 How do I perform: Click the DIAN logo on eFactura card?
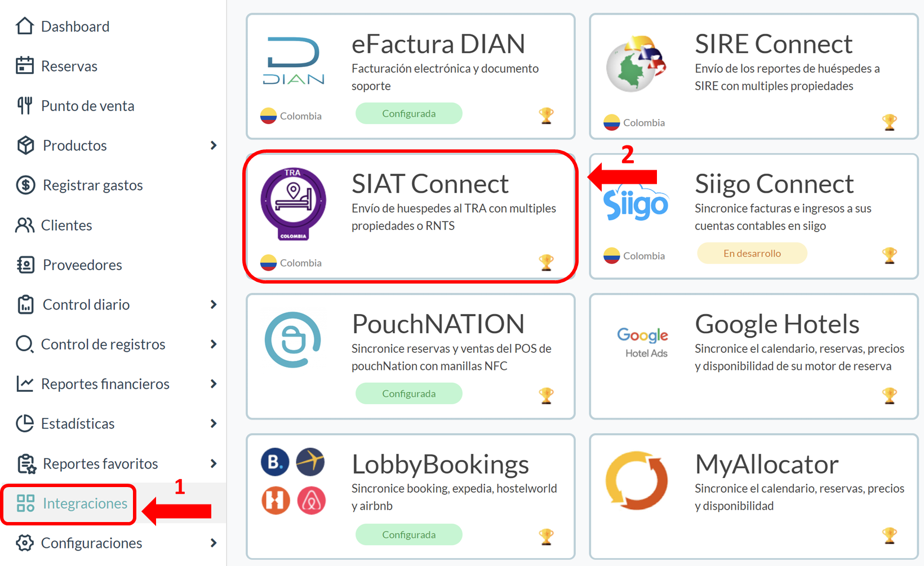tap(293, 61)
